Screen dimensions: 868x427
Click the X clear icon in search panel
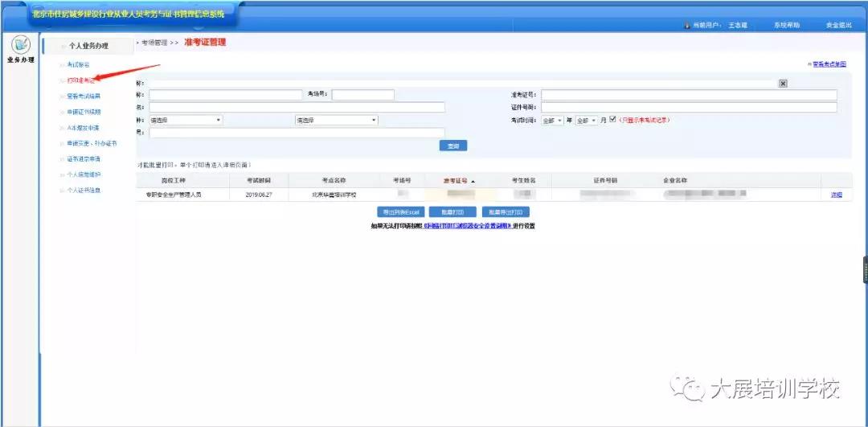coord(783,83)
